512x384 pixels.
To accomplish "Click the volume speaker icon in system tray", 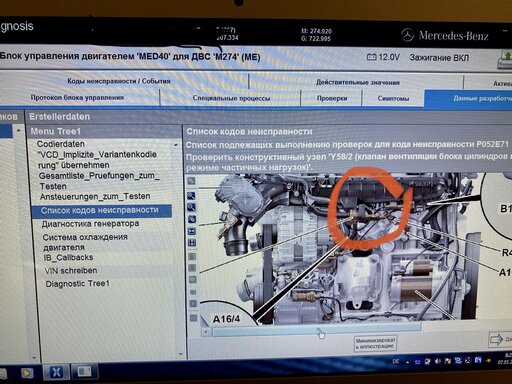I will (x=438, y=361).
